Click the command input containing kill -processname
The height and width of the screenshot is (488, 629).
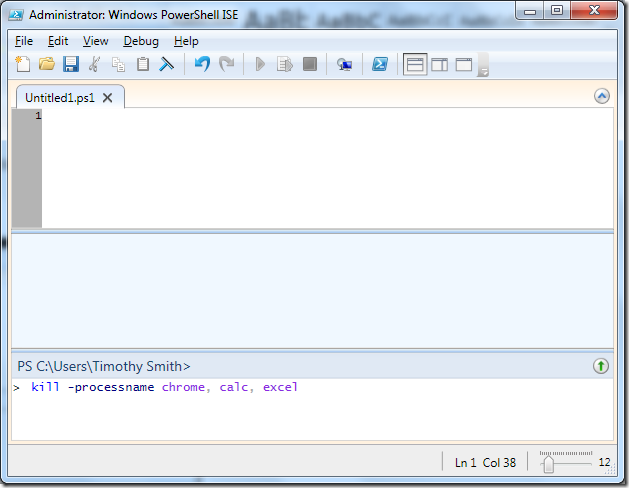pos(312,409)
